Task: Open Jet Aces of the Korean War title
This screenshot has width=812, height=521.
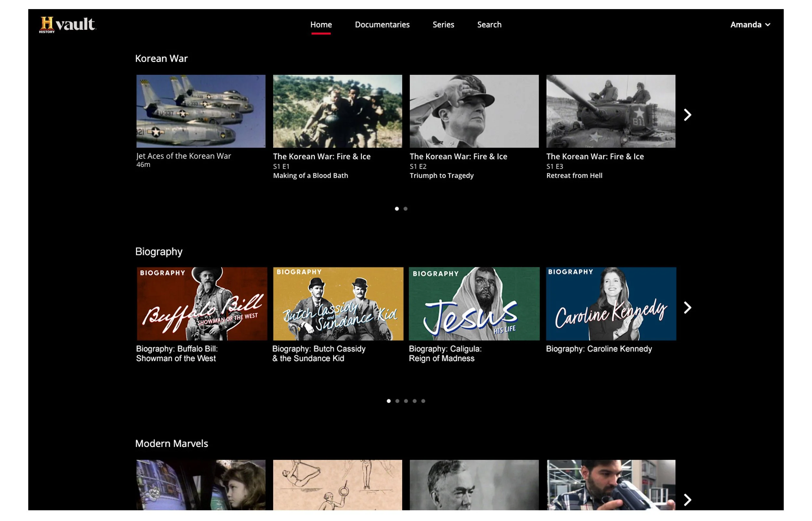Action: (184, 156)
